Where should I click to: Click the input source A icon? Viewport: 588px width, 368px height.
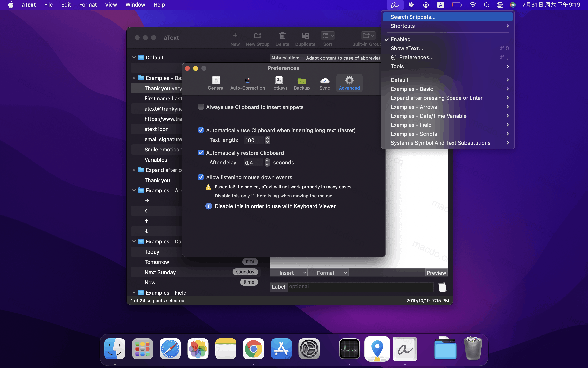point(440,5)
